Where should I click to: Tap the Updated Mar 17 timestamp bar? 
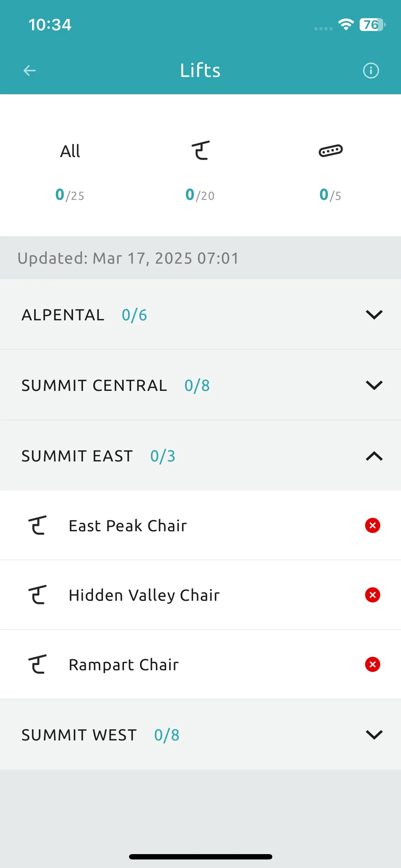tap(200, 258)
